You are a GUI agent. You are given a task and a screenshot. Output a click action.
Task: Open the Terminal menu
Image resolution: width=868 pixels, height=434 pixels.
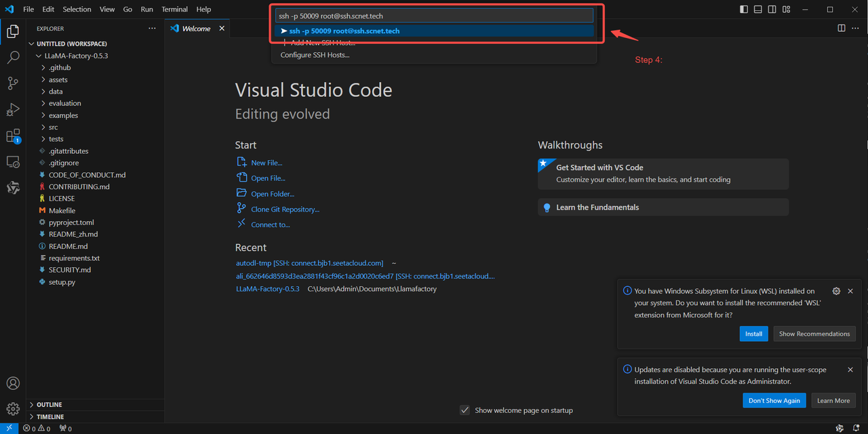(174, 9)
